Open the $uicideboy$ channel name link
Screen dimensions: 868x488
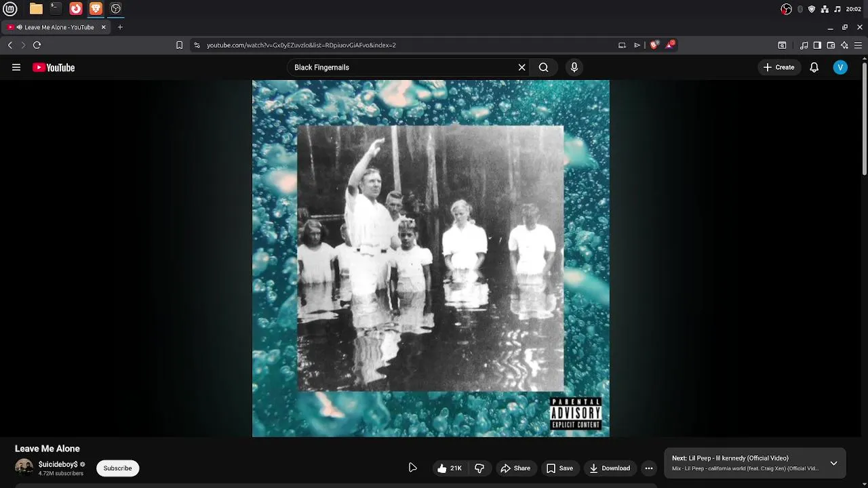(58, 464)
